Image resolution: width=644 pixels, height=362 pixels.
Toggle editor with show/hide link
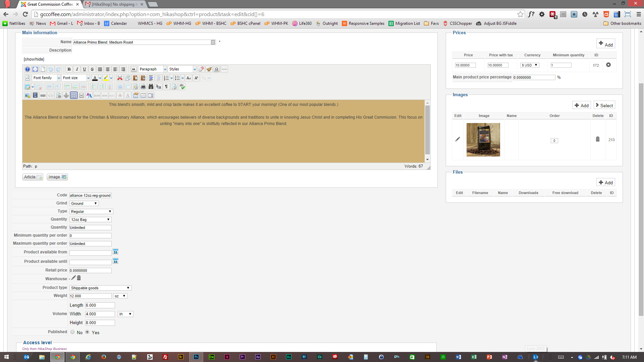(34, 59)
